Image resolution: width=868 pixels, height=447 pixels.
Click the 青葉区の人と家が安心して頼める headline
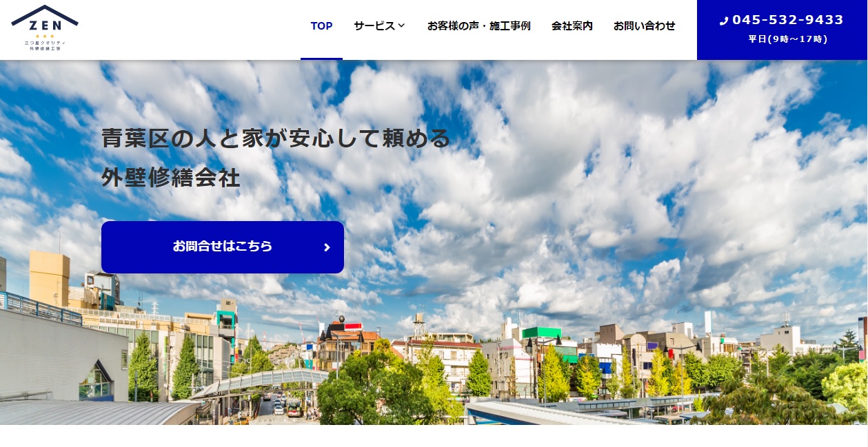point(276,138)
